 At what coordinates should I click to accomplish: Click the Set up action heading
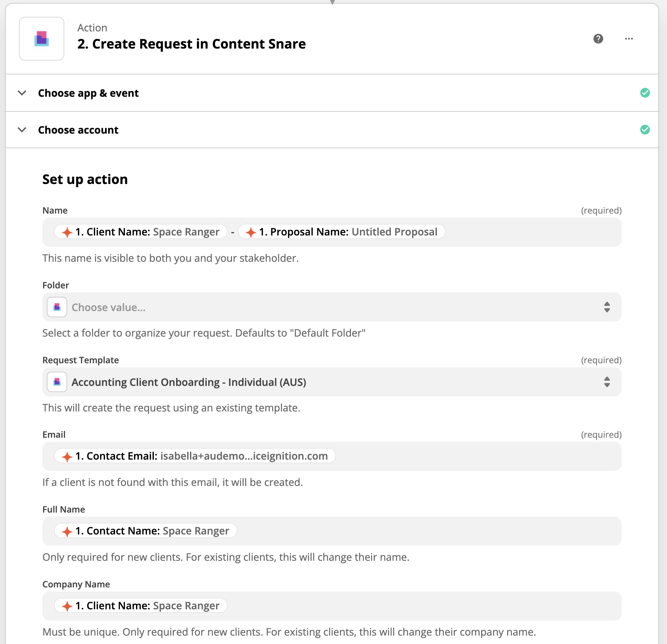[x=85, y=179]
